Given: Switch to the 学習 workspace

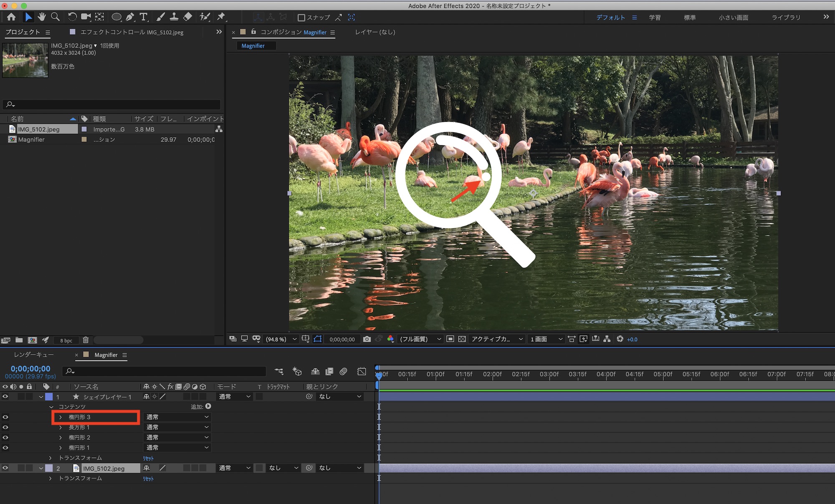Looking at the screenshot, I should [x=654, y=18].
